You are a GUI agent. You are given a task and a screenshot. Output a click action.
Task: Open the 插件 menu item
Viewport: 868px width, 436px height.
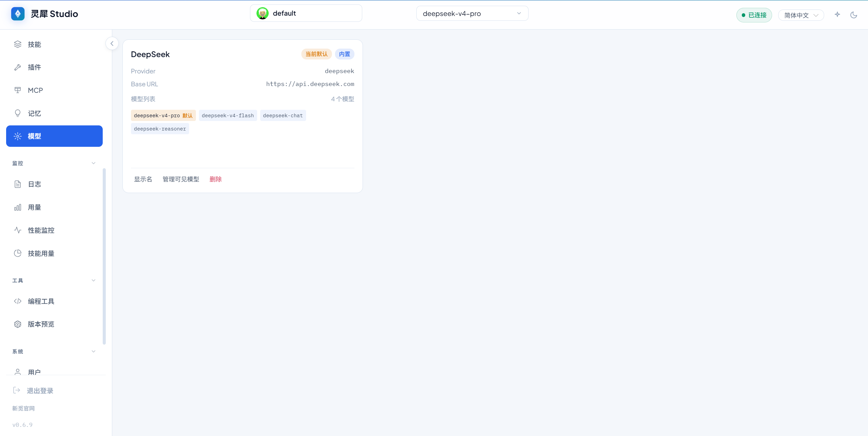coord(54,67)
